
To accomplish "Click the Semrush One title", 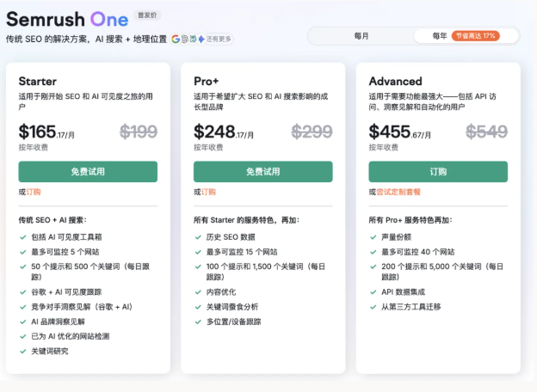I will pos(67,18).
